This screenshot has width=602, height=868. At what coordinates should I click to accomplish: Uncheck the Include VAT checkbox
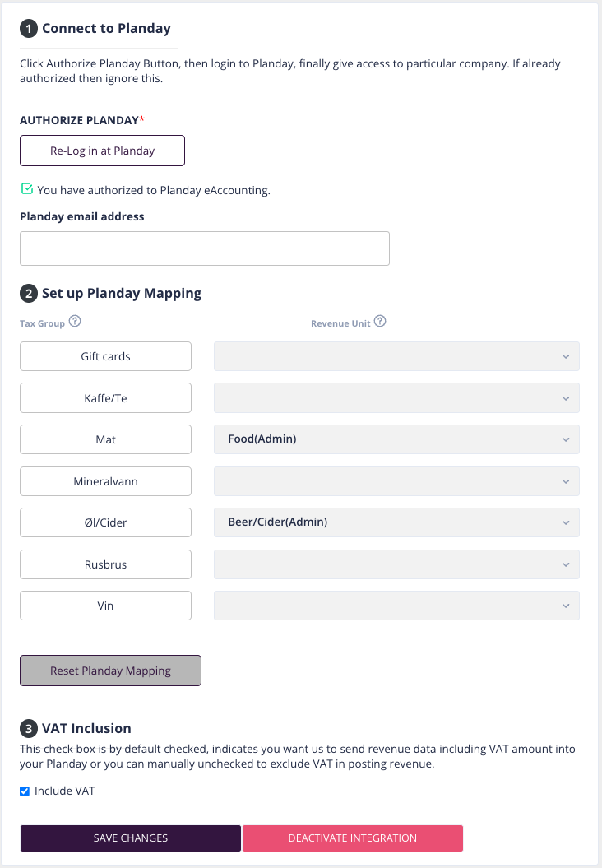pos(25,791)
